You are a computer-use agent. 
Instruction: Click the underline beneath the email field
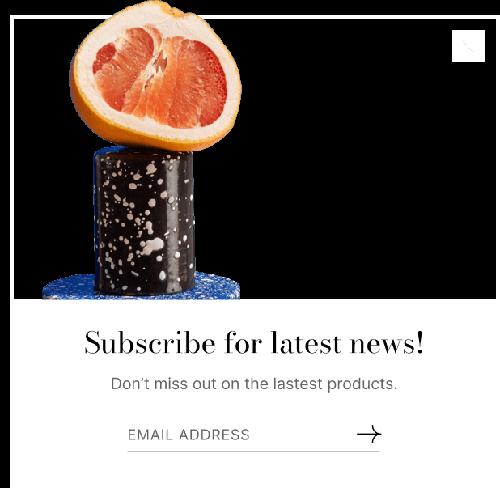coord(254,451)
